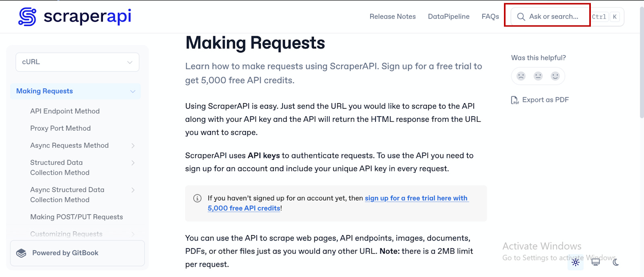Expand Async Structured Data Collection chevron
Screen dimensions: 644x277
coord(133,190)
